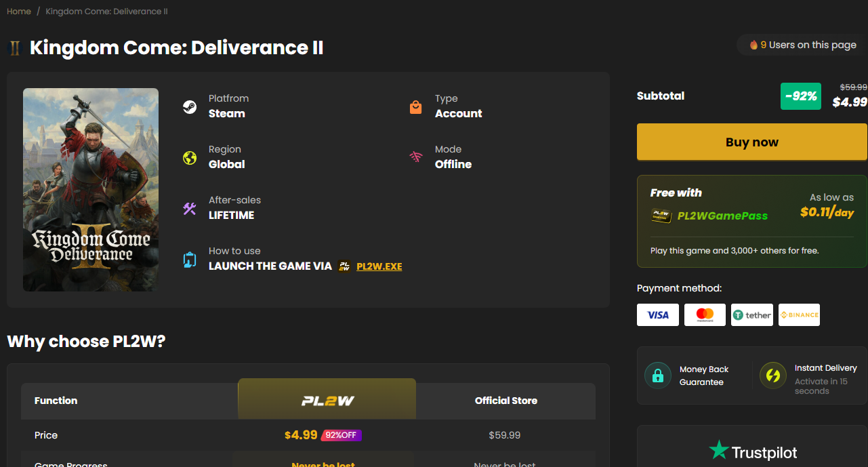Select the Mastercard payment option

(705, 314)
